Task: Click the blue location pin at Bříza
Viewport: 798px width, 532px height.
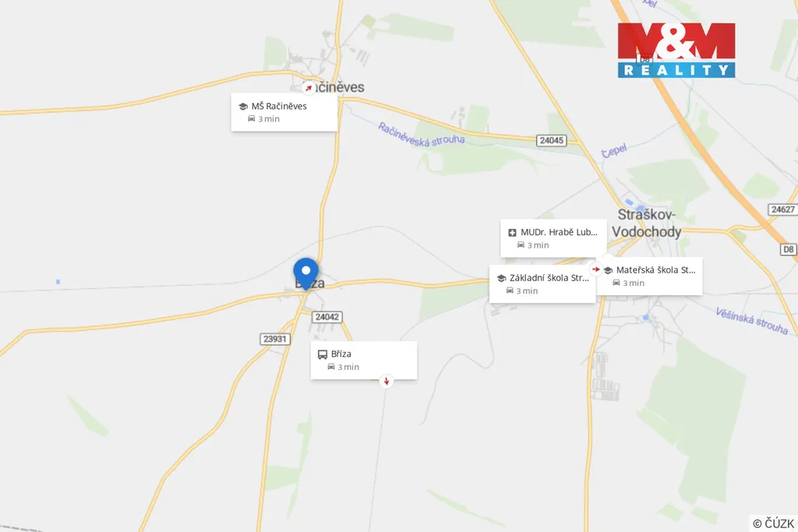Action: click(x=305, y=273)
